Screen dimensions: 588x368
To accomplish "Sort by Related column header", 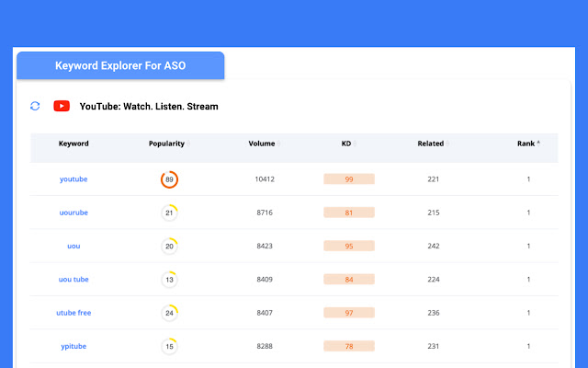I will 431,144.
